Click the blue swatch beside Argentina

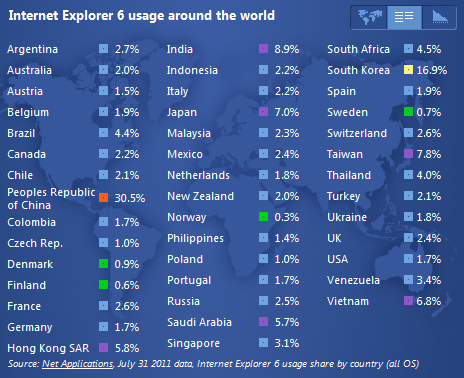pos(103,49)
